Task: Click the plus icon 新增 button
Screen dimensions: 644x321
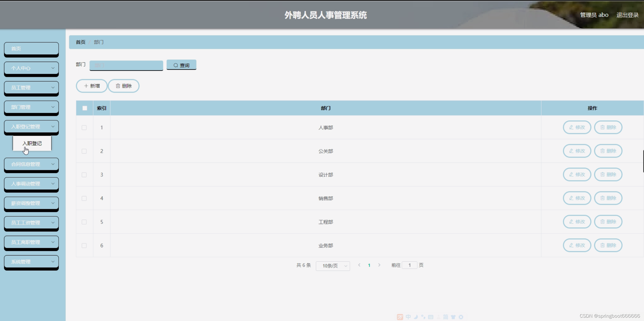Action: (92, 86)
